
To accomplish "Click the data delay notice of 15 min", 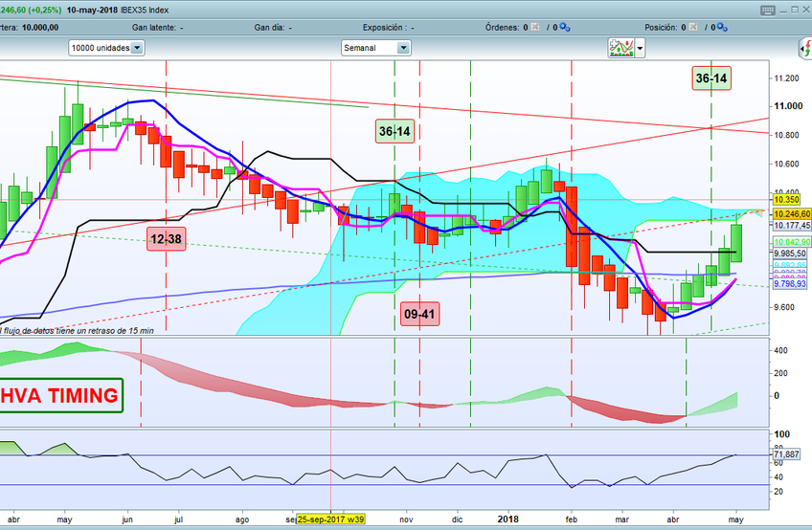I will tap(77, 330).
